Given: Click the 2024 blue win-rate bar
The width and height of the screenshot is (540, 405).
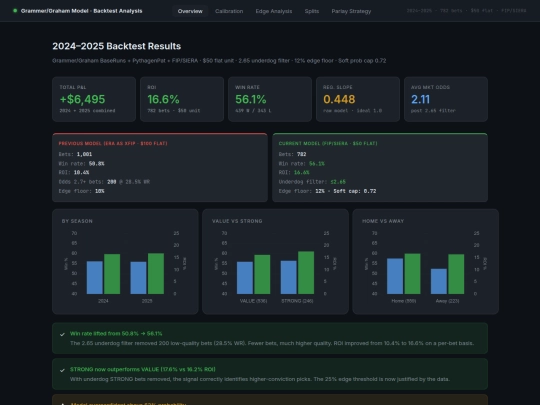Looking at the screenshot, I should 95,278.
